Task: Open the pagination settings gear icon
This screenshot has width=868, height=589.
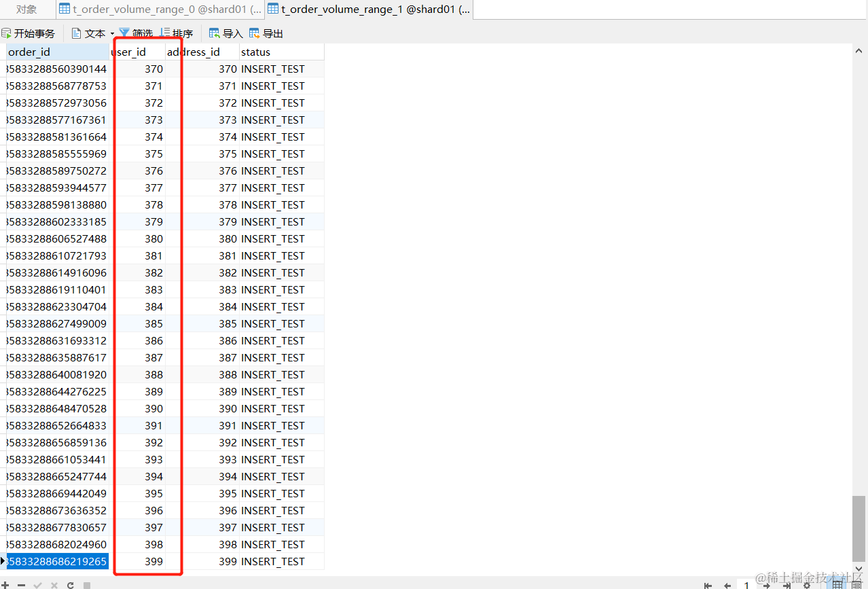Action: point(806,585)
